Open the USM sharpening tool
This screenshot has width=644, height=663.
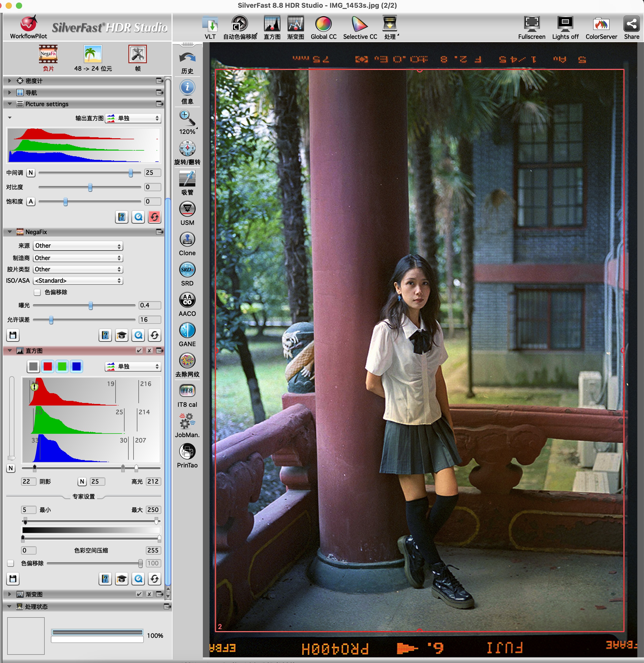click(187, 209)
